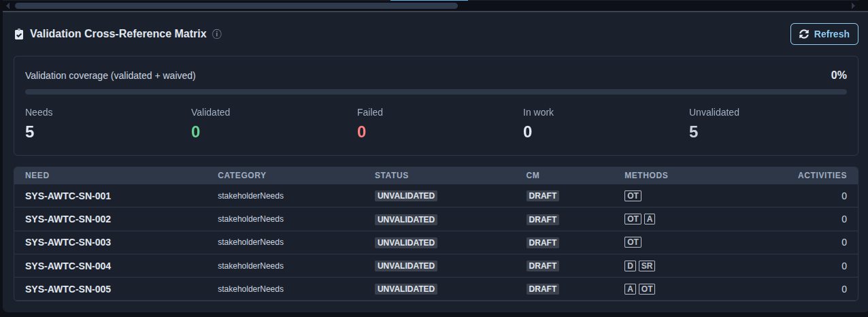Sort by the NEED column header
The image size is (868, 317).
click(37, 176)
